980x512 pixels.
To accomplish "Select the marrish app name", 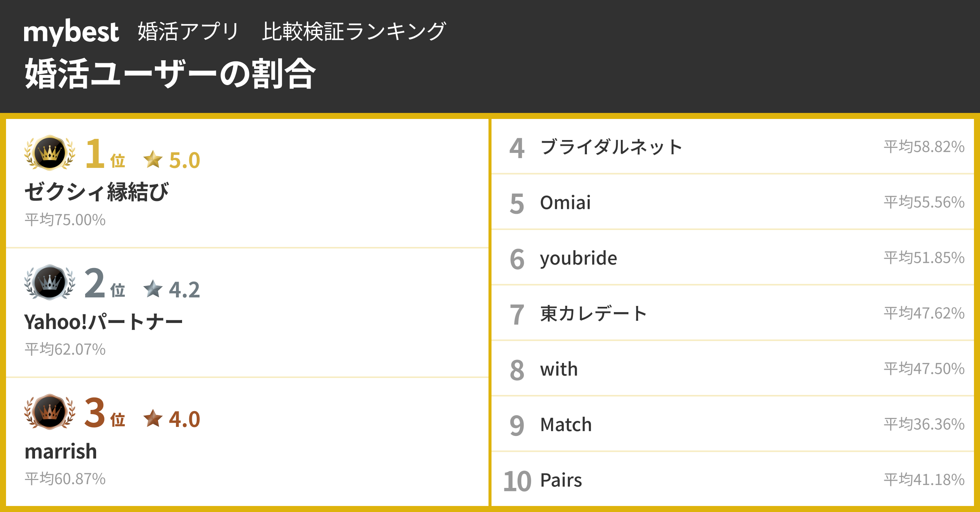I will pos(61,451).
